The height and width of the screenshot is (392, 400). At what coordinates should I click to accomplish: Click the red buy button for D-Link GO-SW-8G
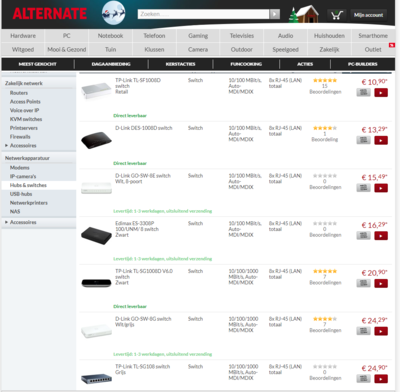pyautogui.click(x=381, y=331)
